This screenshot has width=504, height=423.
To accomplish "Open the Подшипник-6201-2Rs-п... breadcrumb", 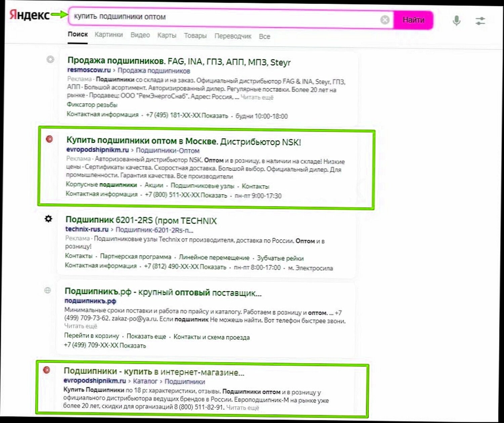I will point(155,230).
